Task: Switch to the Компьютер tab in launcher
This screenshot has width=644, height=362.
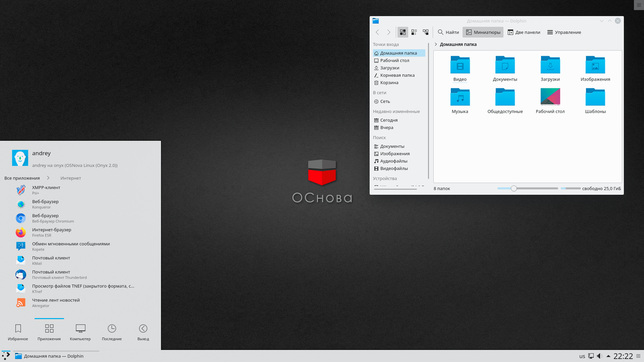Action: [80, 333]
